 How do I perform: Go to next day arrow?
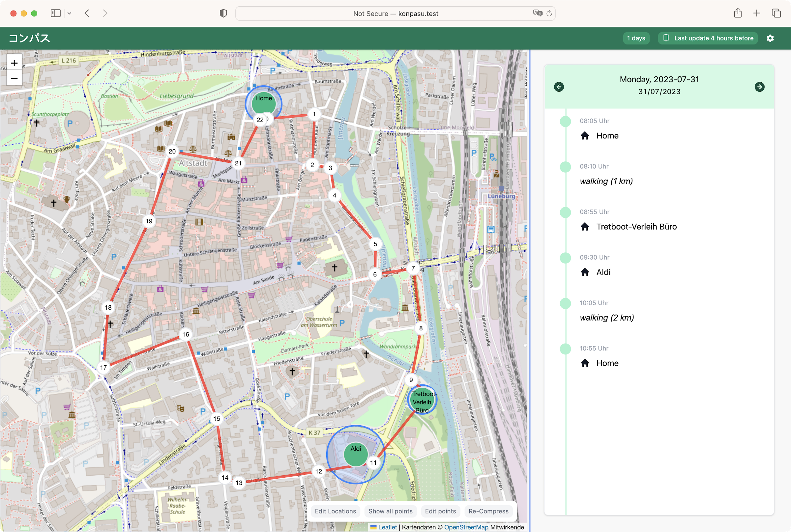pyautogui.click(x=759, y=87)
